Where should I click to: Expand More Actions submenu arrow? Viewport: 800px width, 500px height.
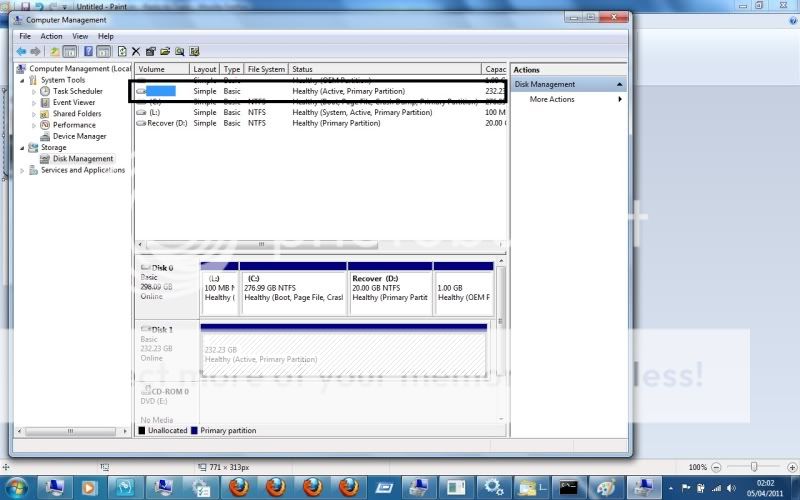coord(620,99)
